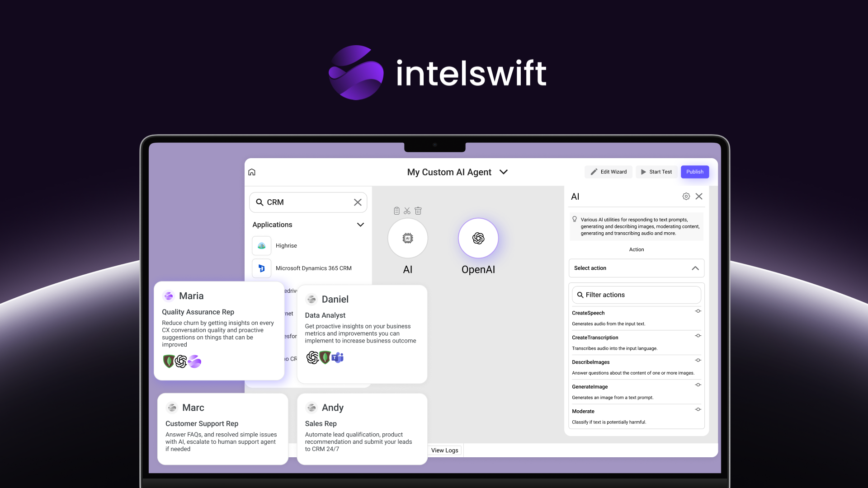Expand My Custom AI Agent dropdown chevron

(x=504, y=172)
